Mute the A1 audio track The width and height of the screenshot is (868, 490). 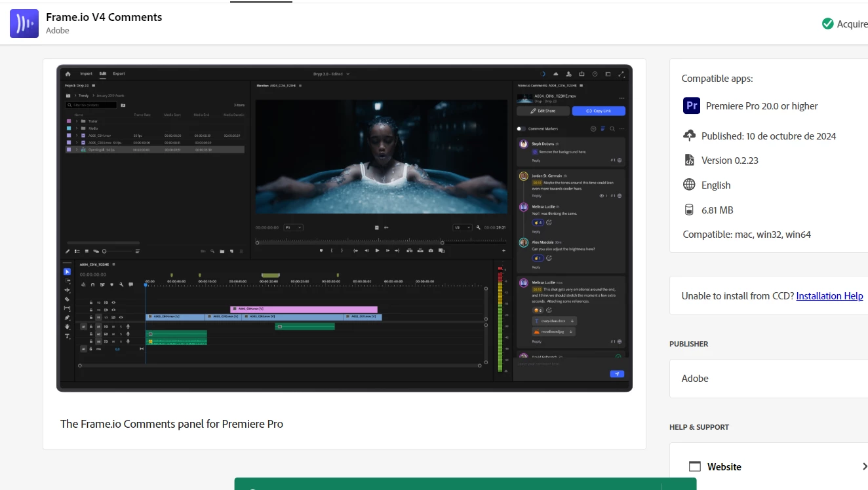(113, 326)
